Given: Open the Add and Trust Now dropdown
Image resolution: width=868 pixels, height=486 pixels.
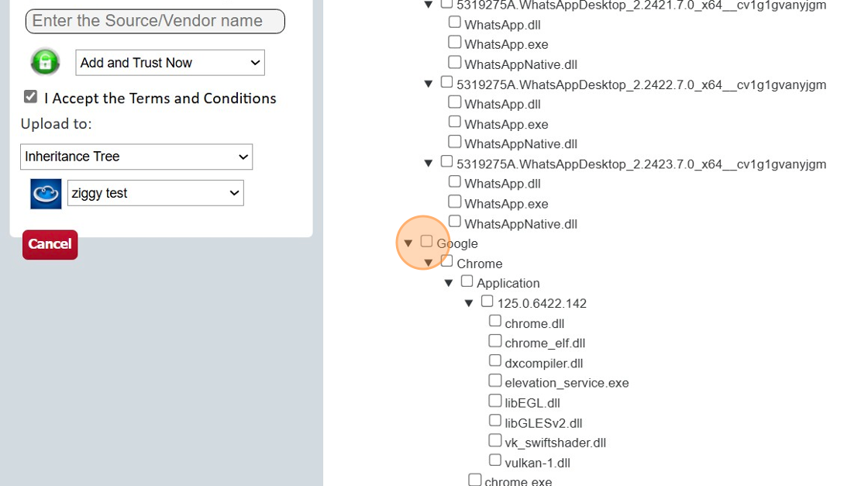Looking at the screenshot, I should [x=170, y=62].
